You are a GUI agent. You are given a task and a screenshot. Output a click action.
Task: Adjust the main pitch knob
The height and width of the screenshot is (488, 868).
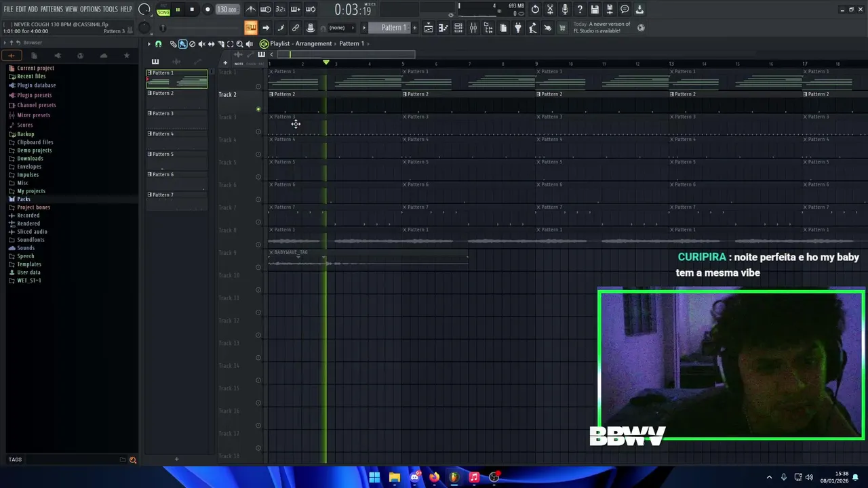tap(144, 28)
